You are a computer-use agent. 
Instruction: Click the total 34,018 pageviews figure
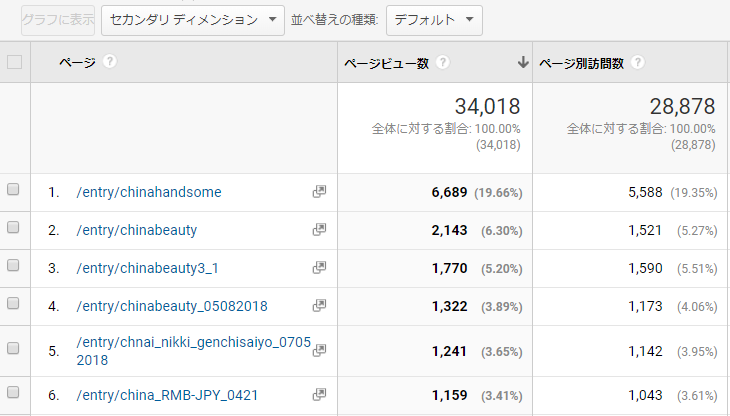coord(487,107)
